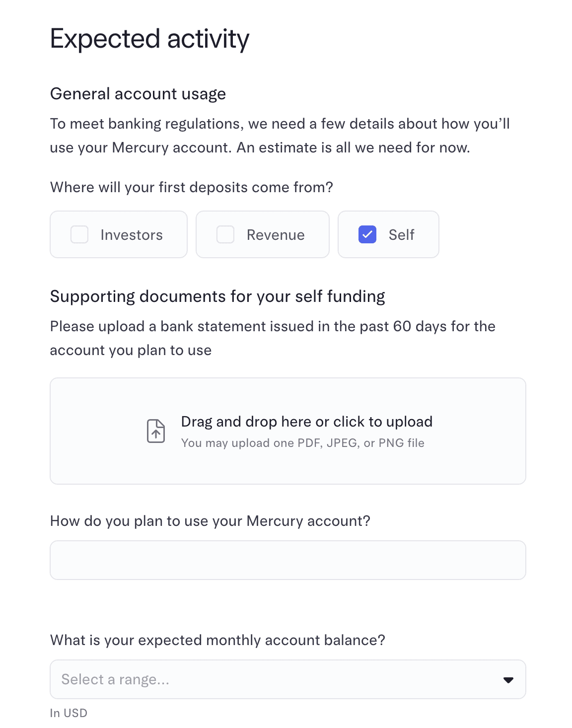Screen dimensions: 572x728
Task: Select the Investors label text
Action: point(132,235)
